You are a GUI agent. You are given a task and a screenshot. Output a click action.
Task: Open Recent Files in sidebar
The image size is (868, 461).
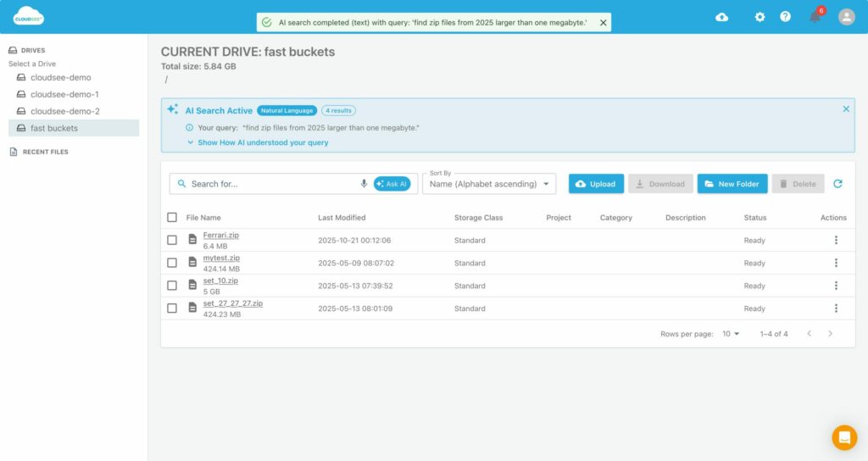coord(39,152)
